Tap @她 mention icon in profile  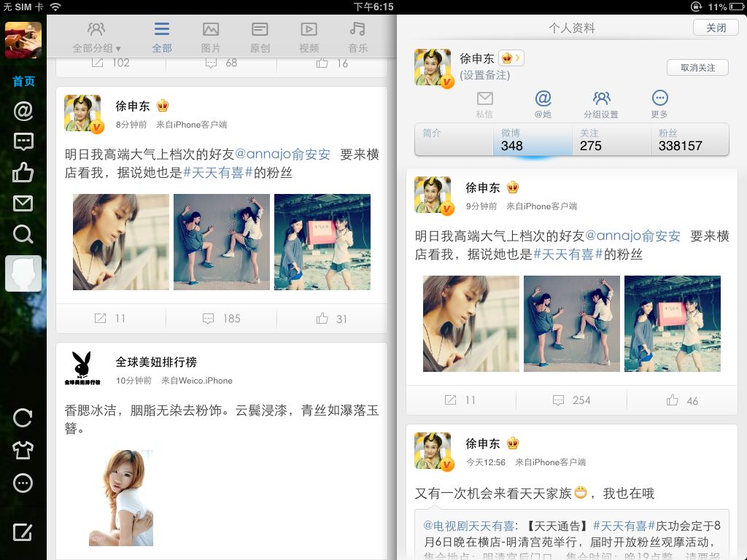pyautogui.click(x=543, y=104)
